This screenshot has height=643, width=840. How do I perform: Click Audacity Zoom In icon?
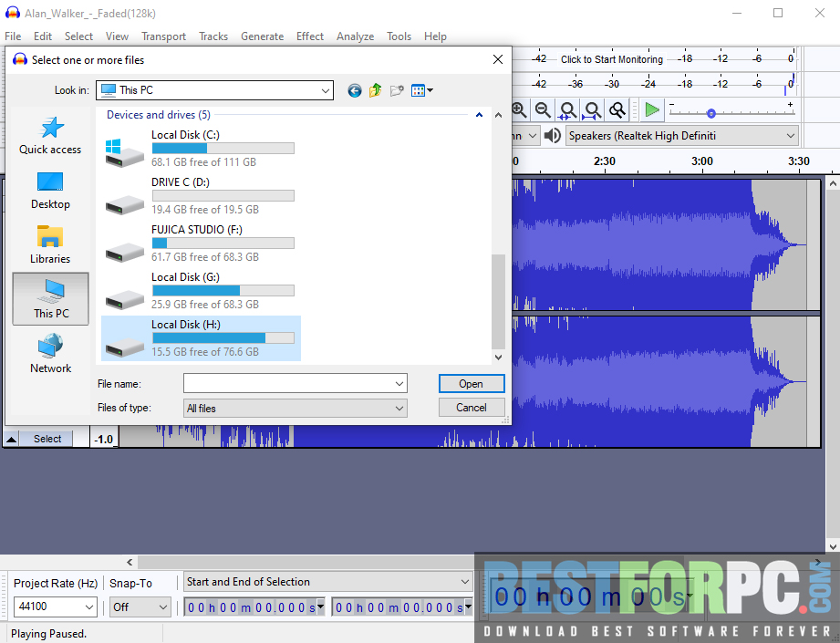[x=519, y=110]
